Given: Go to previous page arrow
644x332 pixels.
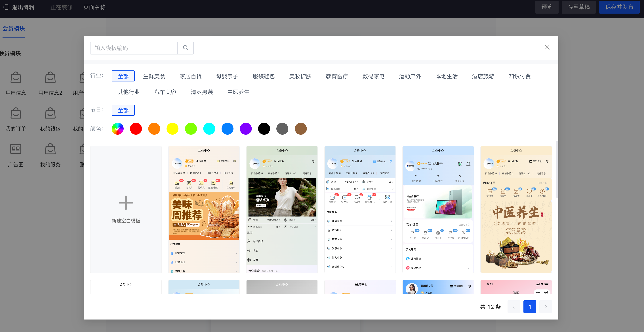Looking at the screenshot, I should point(514,306).
